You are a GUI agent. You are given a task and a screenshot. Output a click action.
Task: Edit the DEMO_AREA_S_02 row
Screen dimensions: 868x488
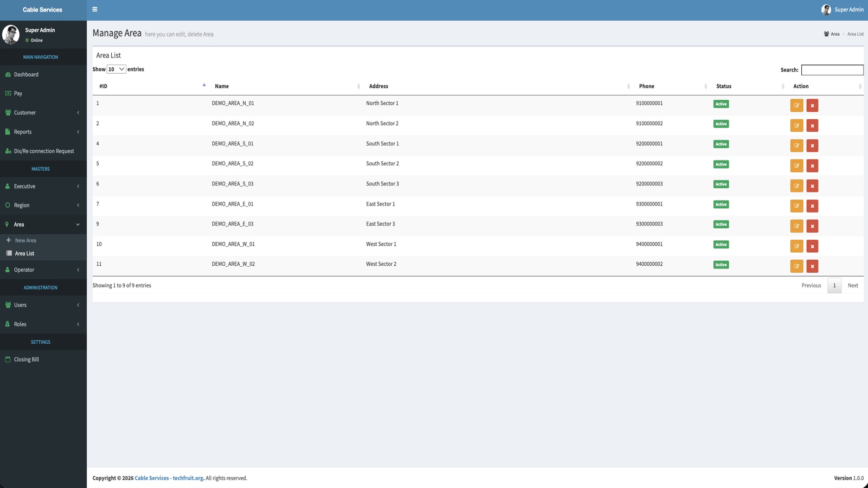click(x=796, y=165)
